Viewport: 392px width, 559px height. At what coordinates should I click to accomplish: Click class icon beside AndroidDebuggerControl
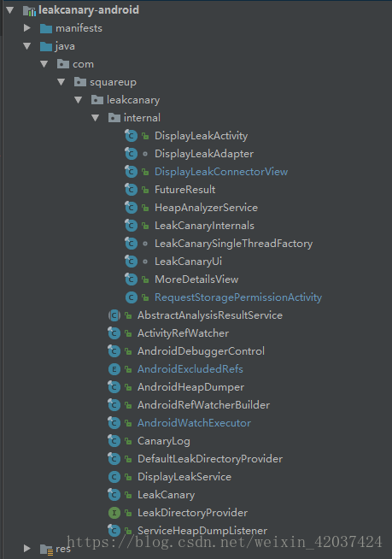point(114,351)
